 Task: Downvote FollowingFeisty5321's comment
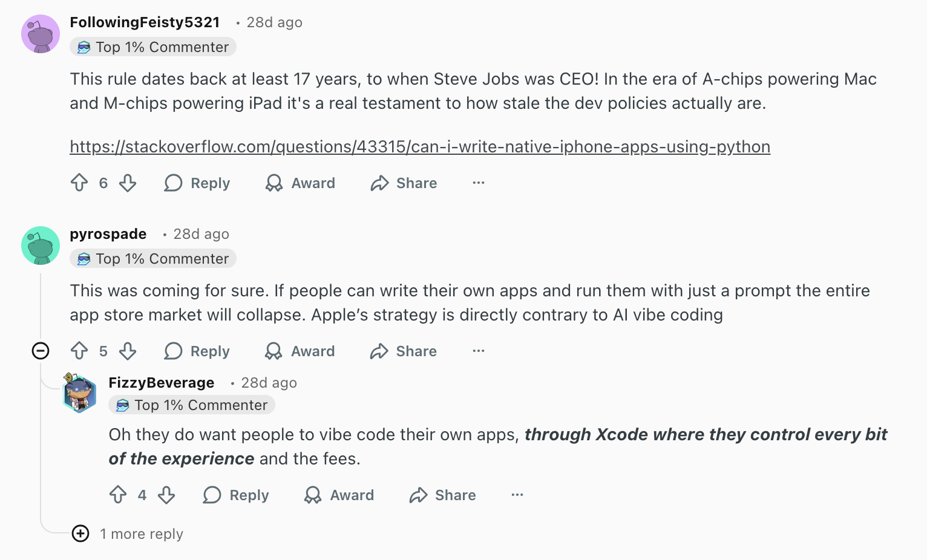pyautogui.click(x=128, y=183)
